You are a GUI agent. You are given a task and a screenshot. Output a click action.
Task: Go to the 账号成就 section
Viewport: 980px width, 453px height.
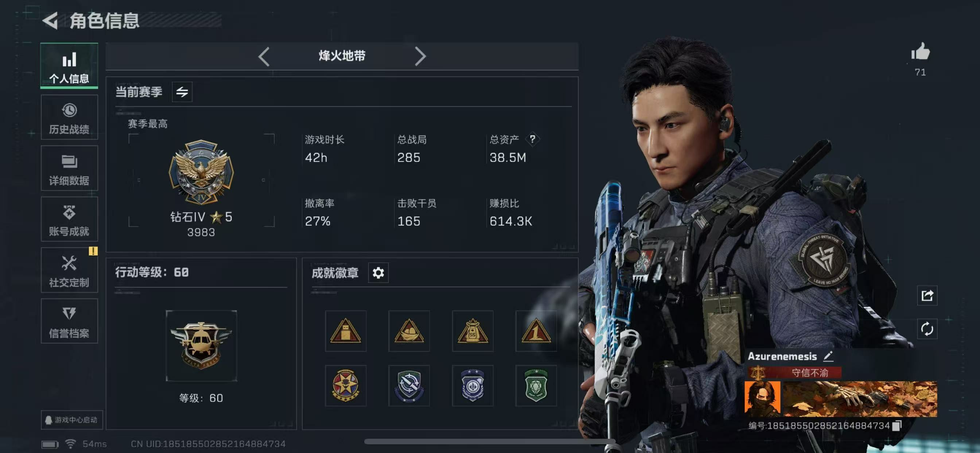click(69, 219)
